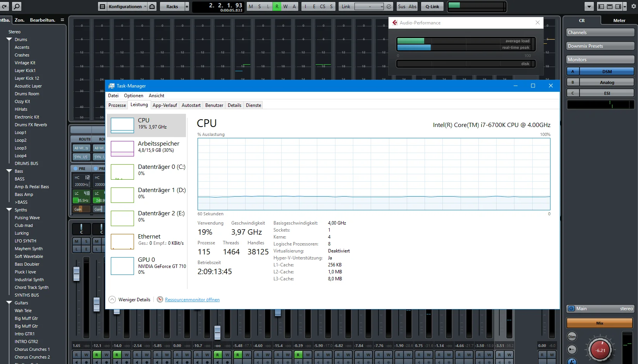Click the channel list icon before Konfigurationen
The image size is (638, 364).
point(102,7)
